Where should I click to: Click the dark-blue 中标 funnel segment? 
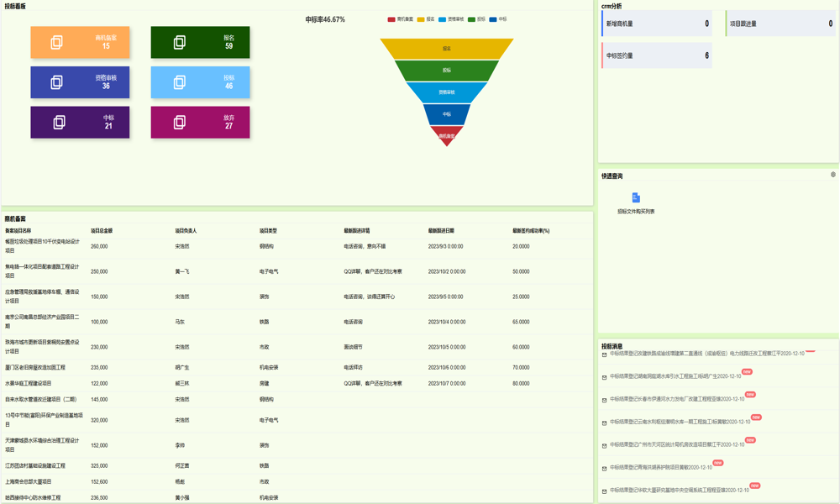pos(447,114)
